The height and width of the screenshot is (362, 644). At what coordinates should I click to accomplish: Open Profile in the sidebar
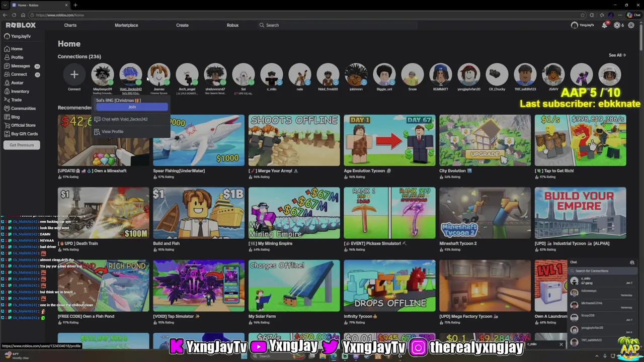click(x=14, y=57)
